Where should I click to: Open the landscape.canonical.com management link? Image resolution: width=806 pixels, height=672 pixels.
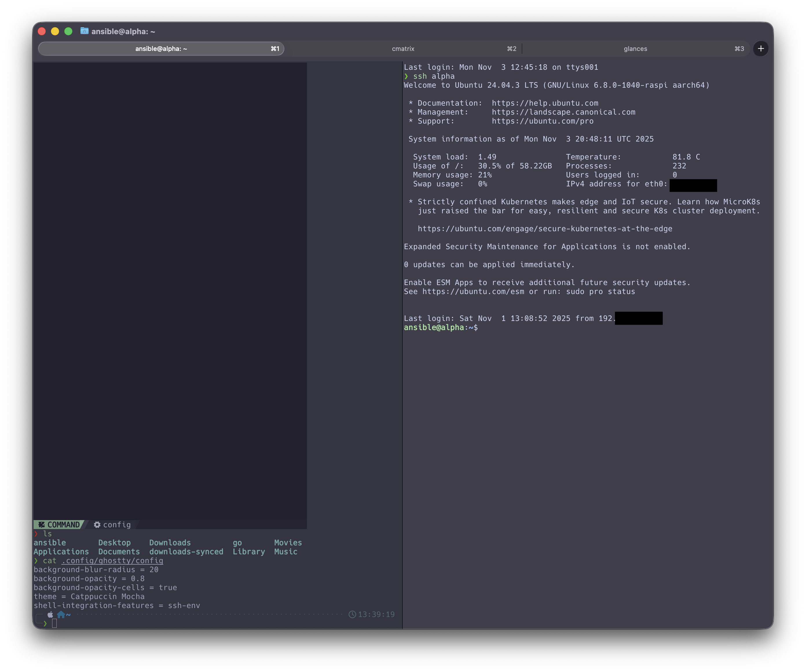point(563,112)
